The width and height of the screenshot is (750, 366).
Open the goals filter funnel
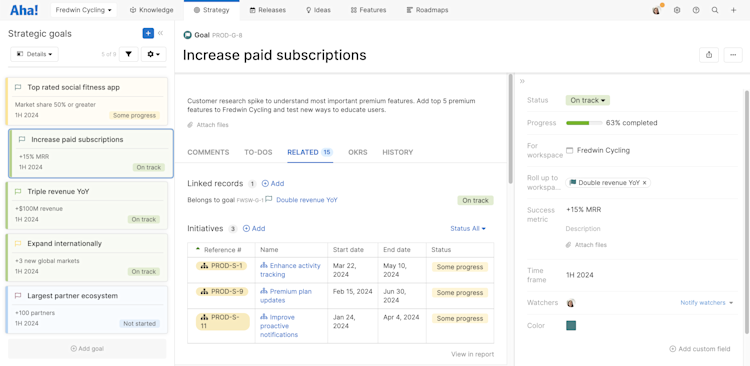point(129,54)
